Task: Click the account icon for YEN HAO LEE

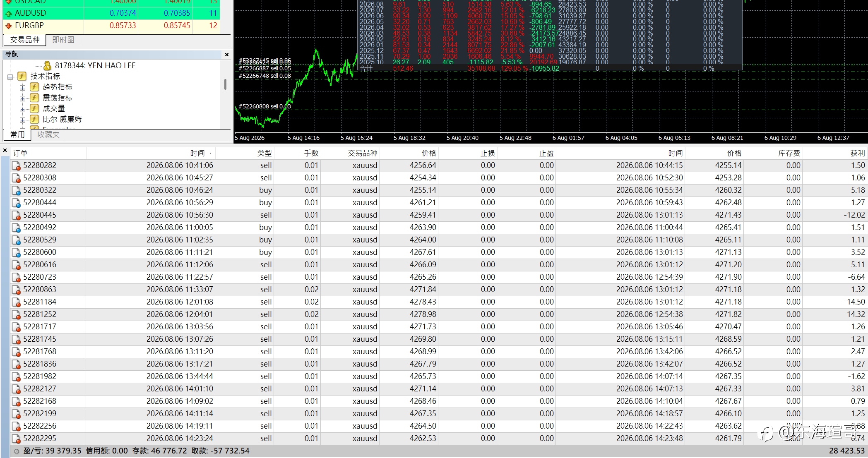Action: (x=47, y=65)
